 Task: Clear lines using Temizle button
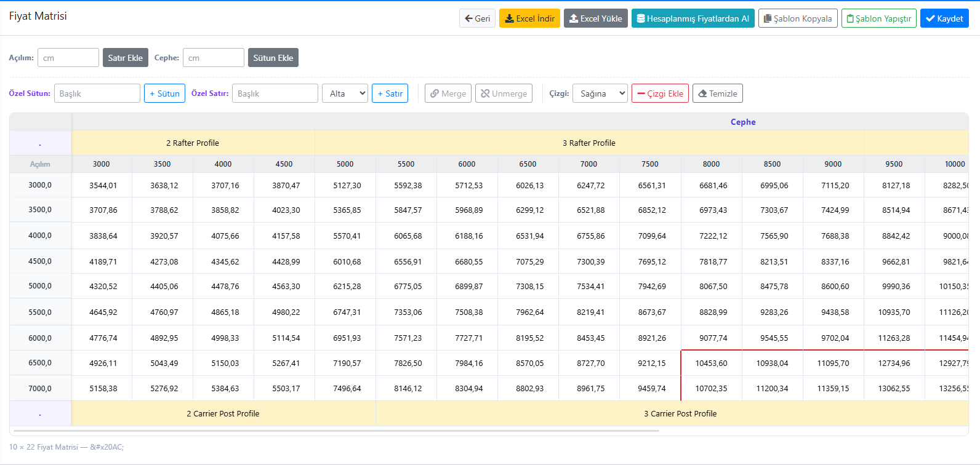click(x=718, y=93)
